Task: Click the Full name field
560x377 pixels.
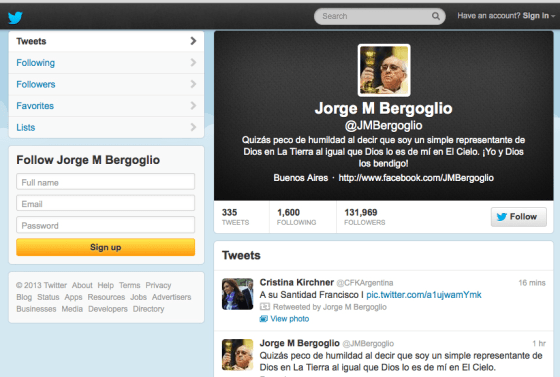Action: pos(105,182)
